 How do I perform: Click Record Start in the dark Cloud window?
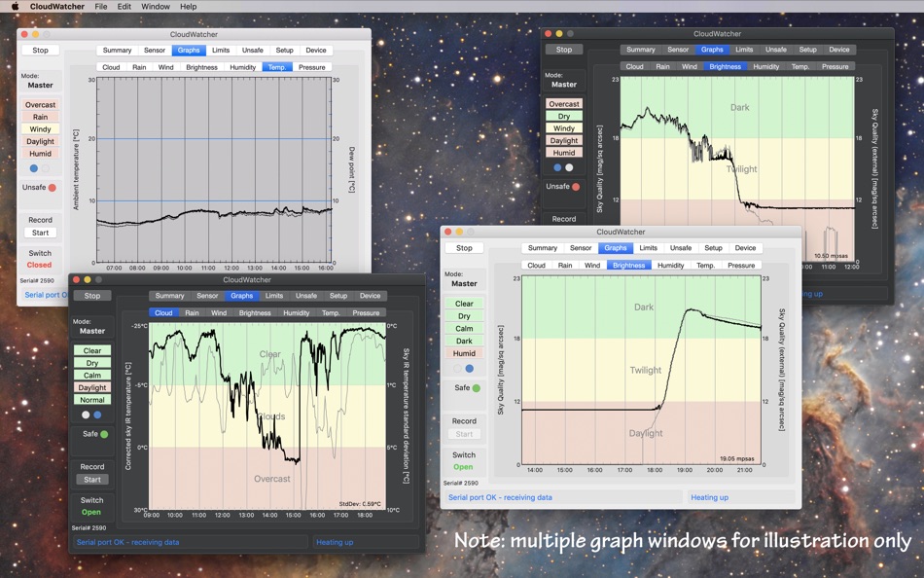pos(92,480)
